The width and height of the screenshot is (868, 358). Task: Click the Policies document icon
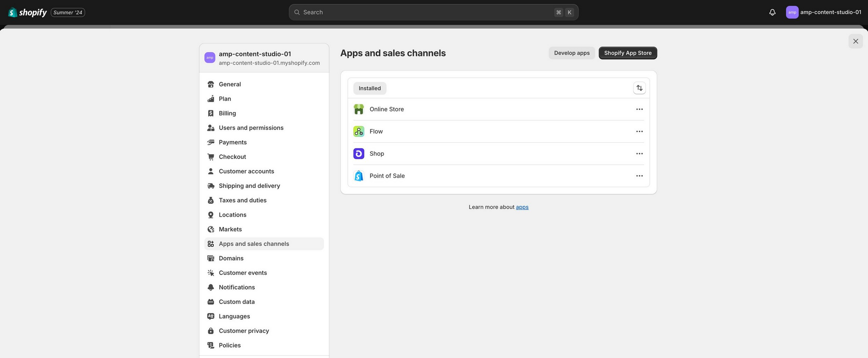[211, 346]
